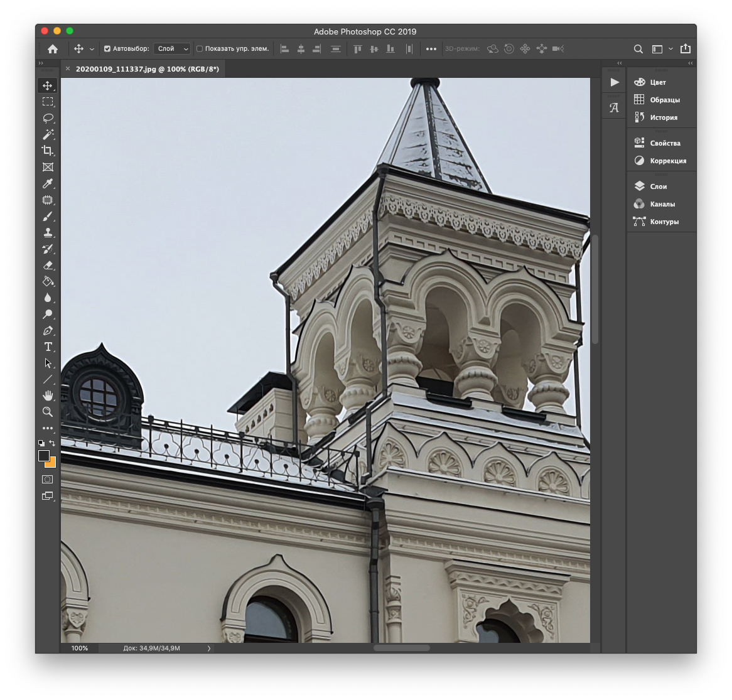Switch to the 20200109_111337.jpg document tab
Viewport: 732px width, 700px height.
click(147, 69)
